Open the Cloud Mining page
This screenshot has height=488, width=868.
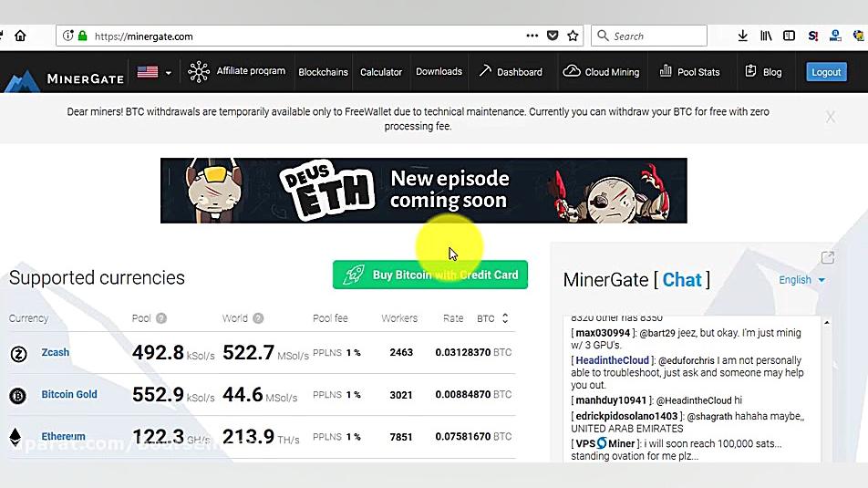click(x=612, y=72)
